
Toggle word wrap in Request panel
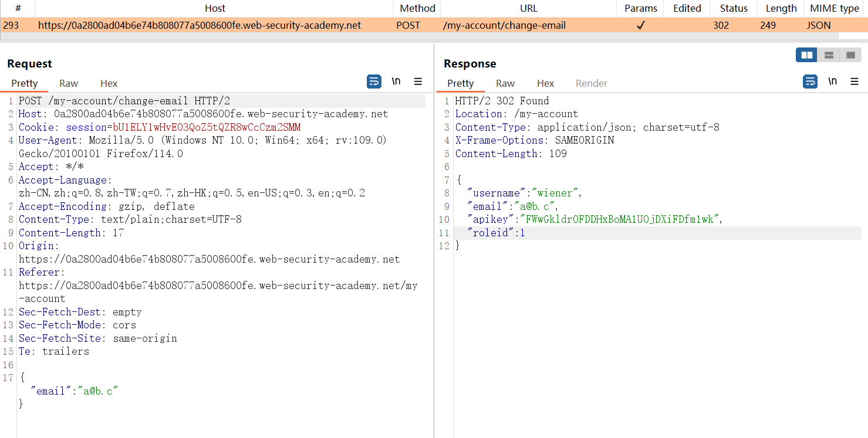[374, 82]
